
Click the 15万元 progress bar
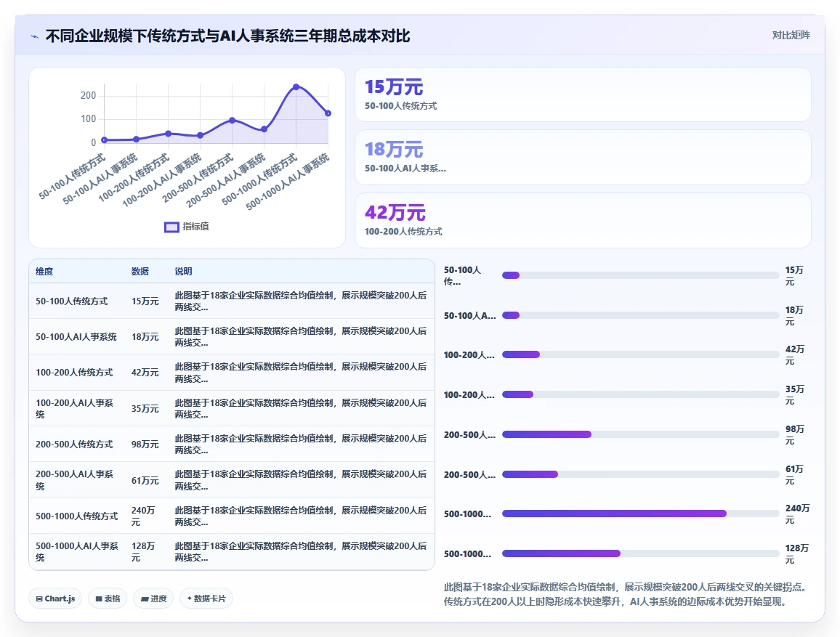coord(640,275)
